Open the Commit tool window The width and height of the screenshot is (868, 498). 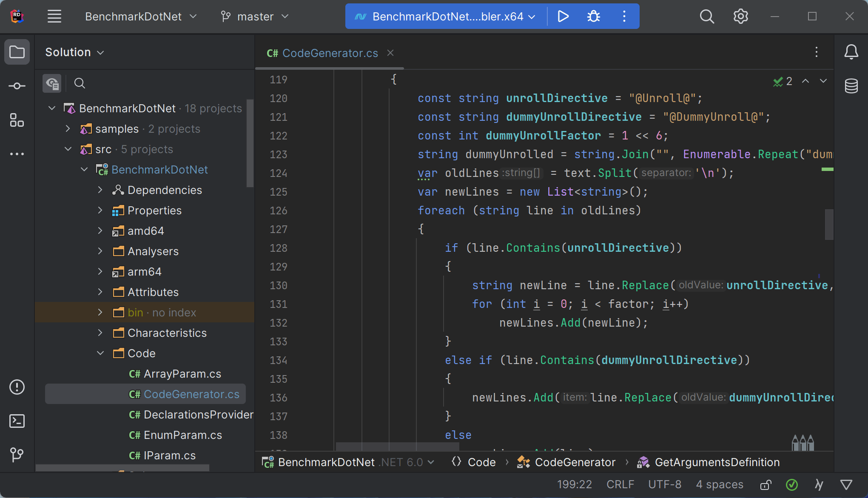click(17, 86)
